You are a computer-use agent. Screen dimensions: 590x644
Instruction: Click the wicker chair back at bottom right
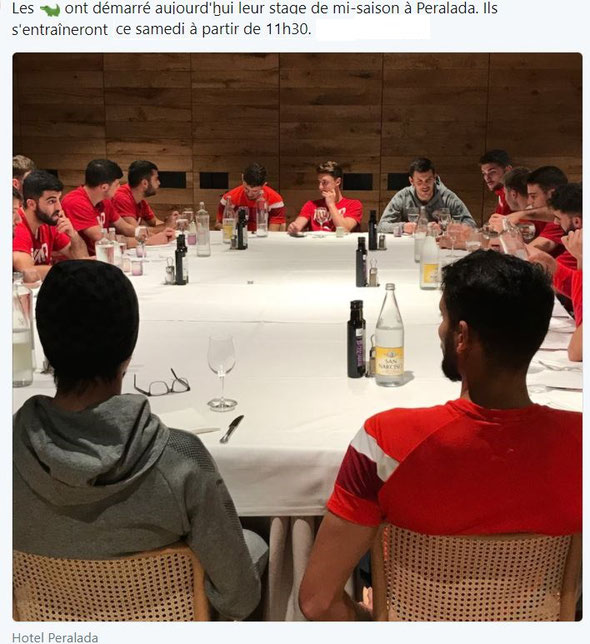(x=476, y=573)
